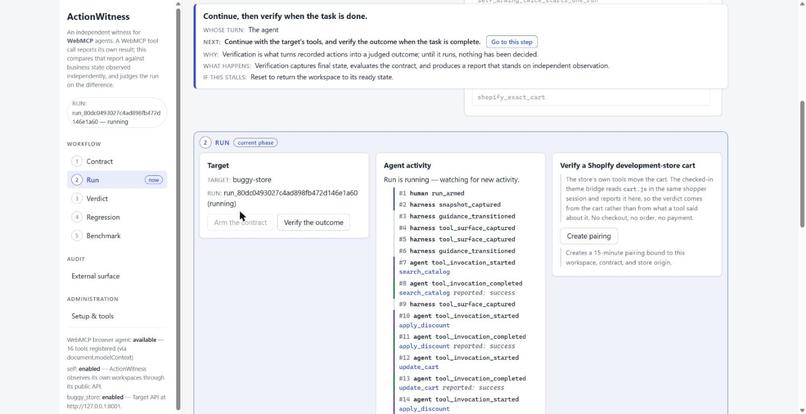Select event #1 human run_armed

432,193
